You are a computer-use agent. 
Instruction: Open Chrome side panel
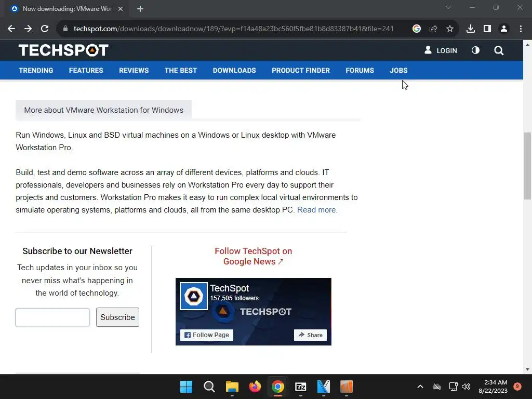(x=487, y=29)
